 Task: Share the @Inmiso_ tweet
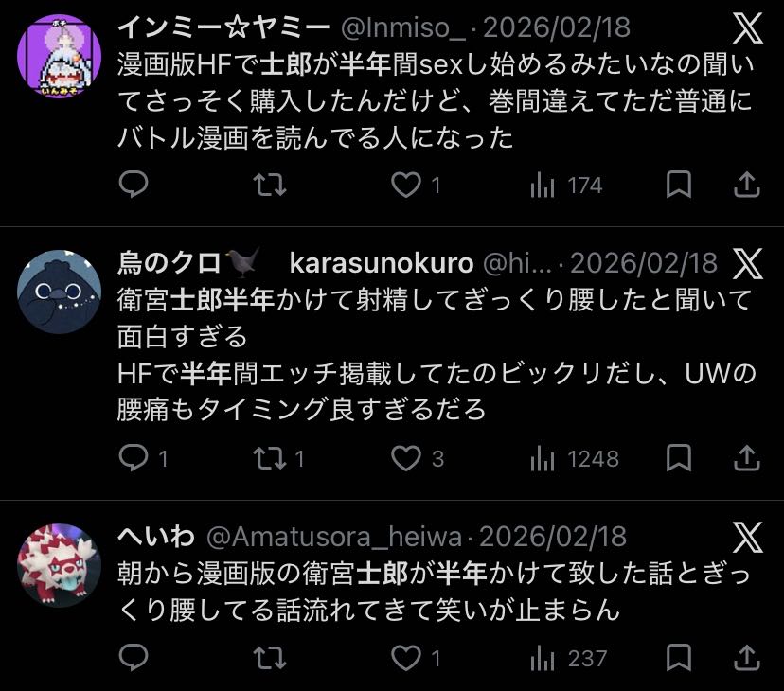746,185
